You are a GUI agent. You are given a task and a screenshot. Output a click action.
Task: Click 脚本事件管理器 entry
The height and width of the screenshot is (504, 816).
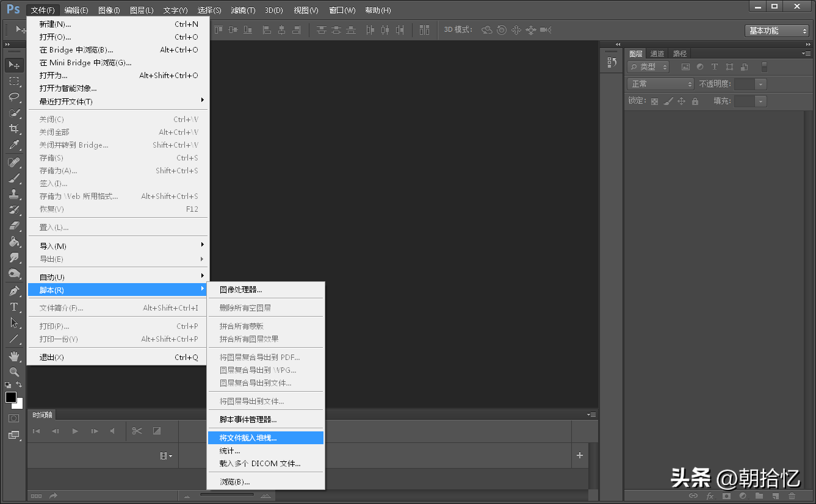265,420
